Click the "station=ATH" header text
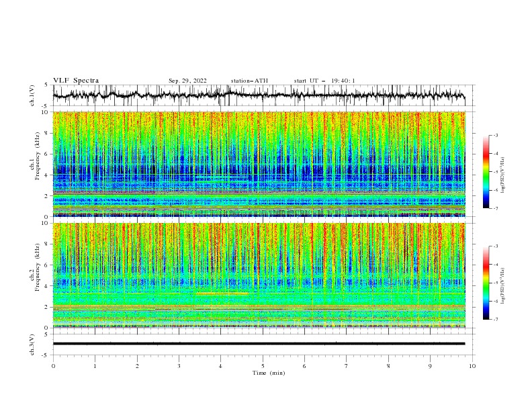 point(249,81)
